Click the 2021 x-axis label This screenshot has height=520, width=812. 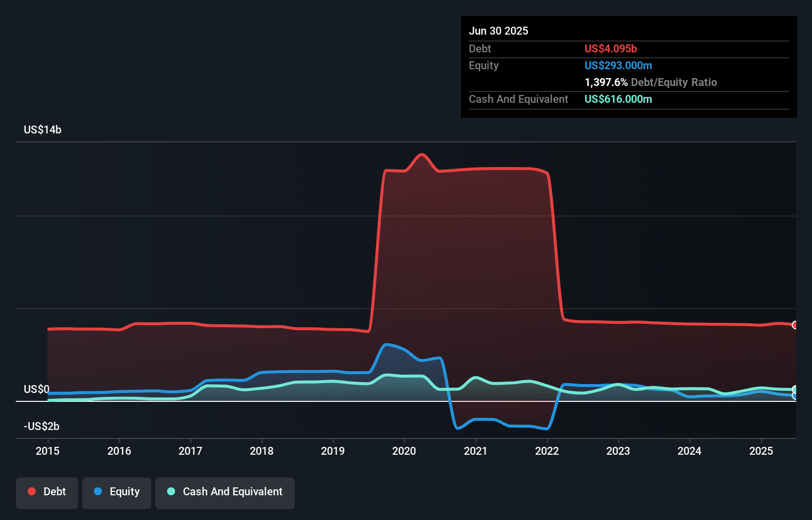pyautogui.click(x=475, y=451)
